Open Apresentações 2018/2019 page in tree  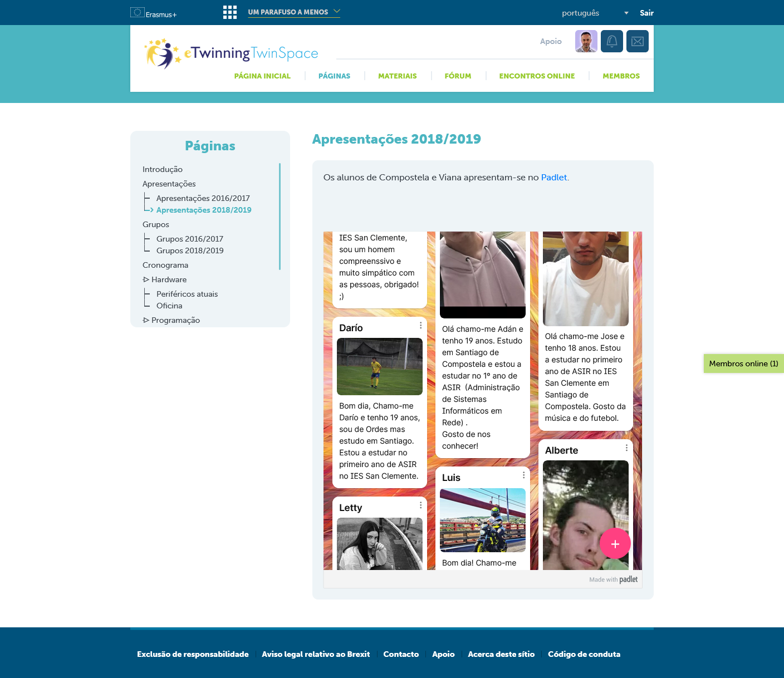[204, 210]
